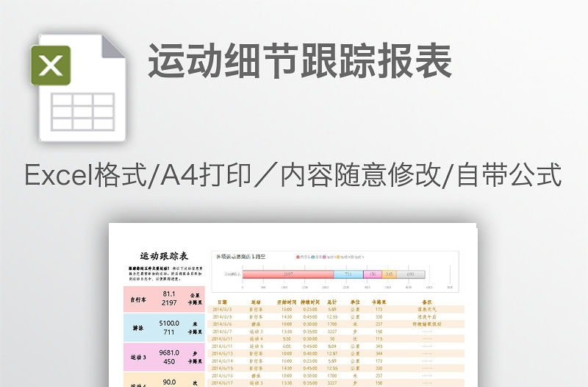
Task: Click the 237 calories in 2014/6/6 row
Action: pos(379,324)
